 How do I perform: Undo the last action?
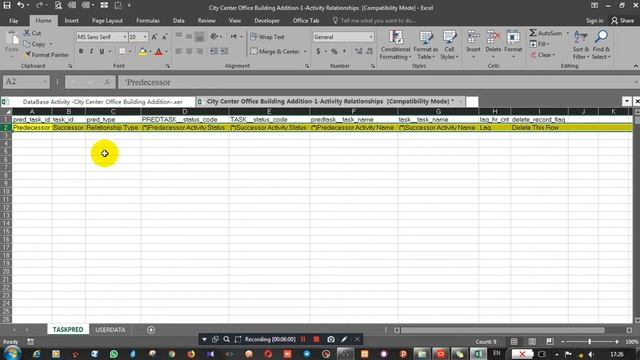click(20, 5)
